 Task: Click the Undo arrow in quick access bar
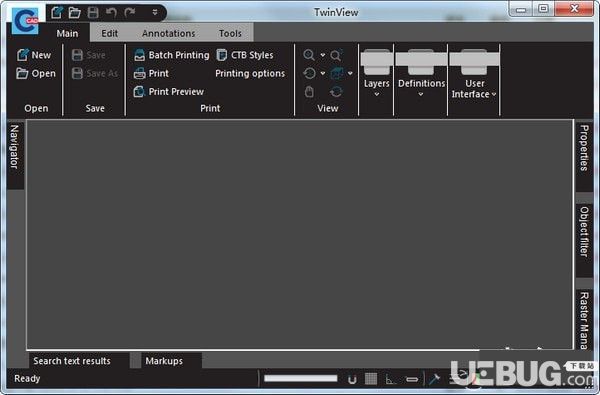click(111, 12)
